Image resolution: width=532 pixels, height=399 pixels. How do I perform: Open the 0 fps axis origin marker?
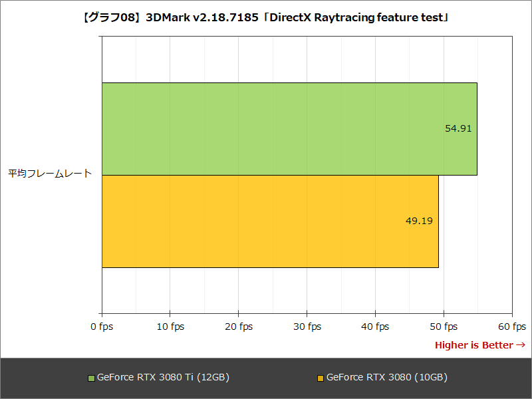(x=102, y=327)
